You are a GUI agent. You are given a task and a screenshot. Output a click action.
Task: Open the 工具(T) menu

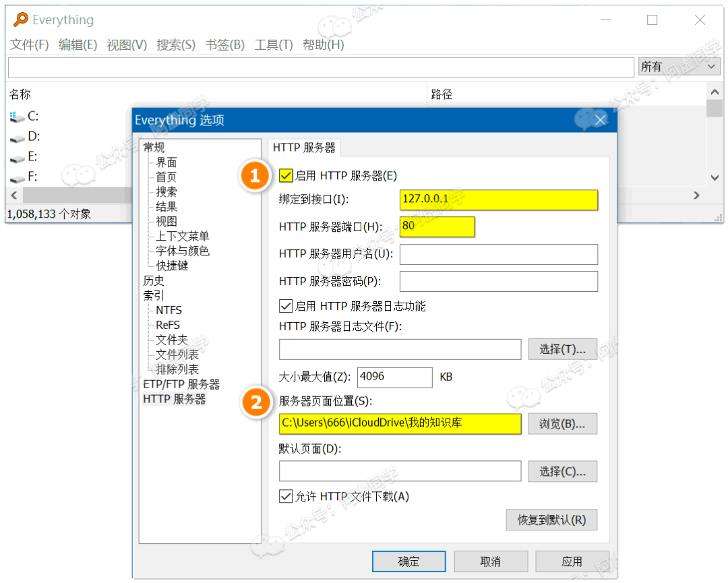click(274, 45)
